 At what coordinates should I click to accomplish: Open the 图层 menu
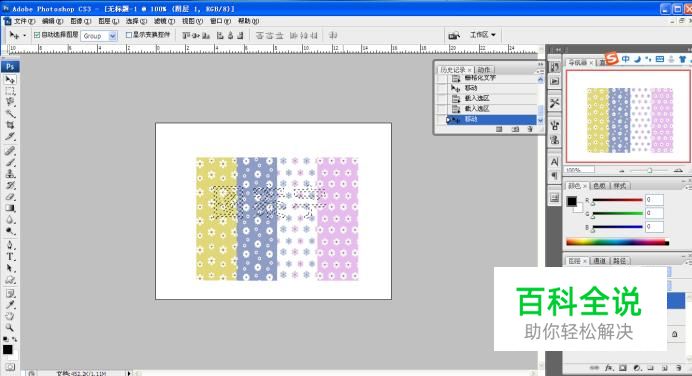point(108,21)
